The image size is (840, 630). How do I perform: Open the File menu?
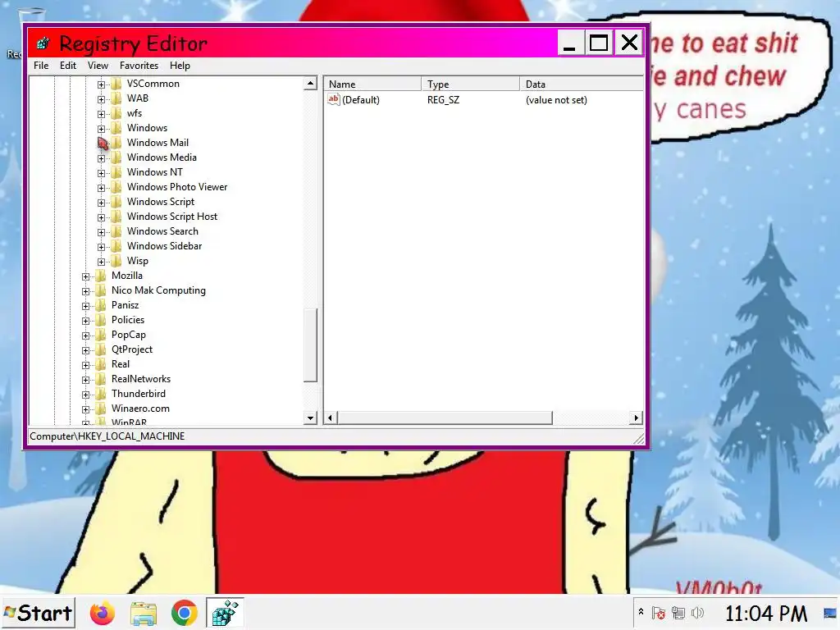41,66
